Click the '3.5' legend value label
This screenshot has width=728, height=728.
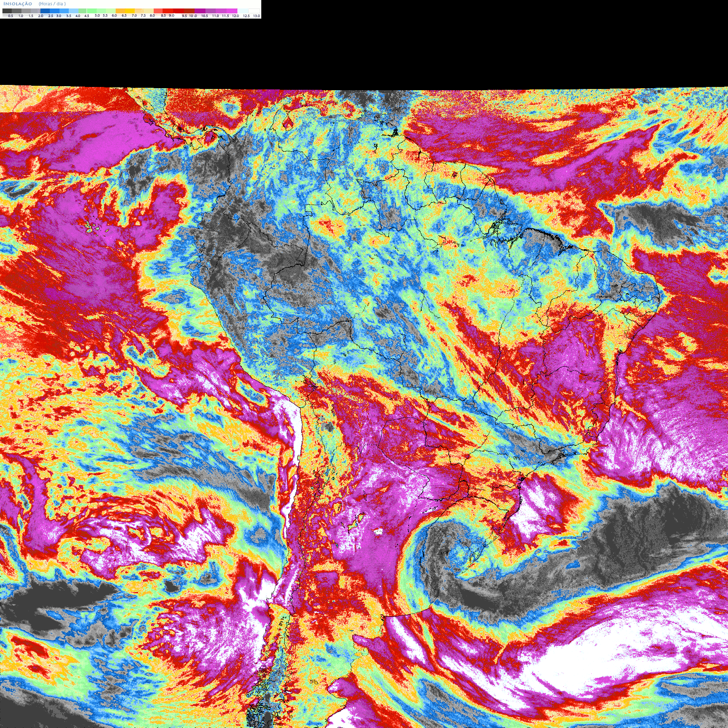click(x=69, y=16)
